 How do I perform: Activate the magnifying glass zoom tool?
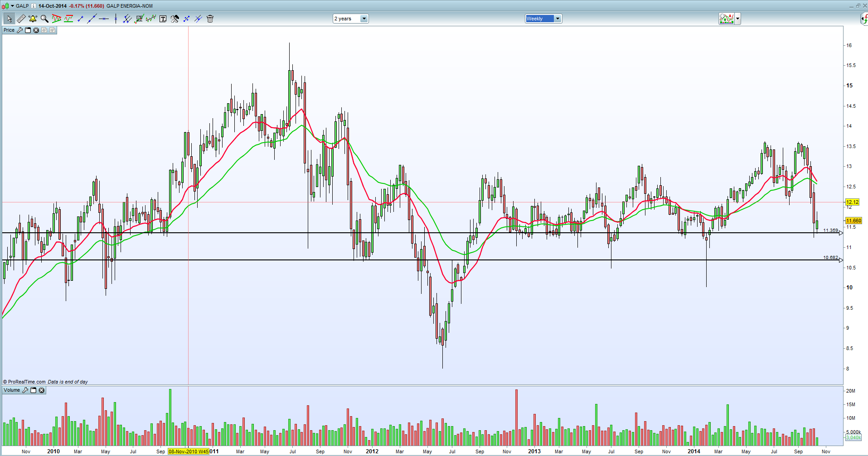[44, 19]
